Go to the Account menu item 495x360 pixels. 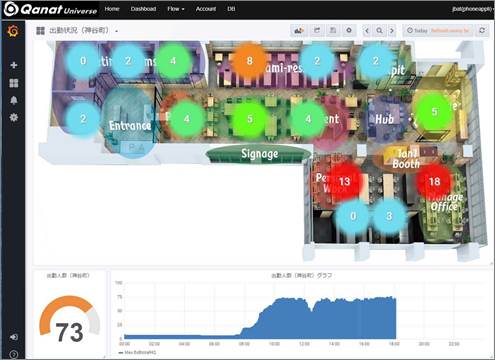pyautogui.click(x=206, y=9)
